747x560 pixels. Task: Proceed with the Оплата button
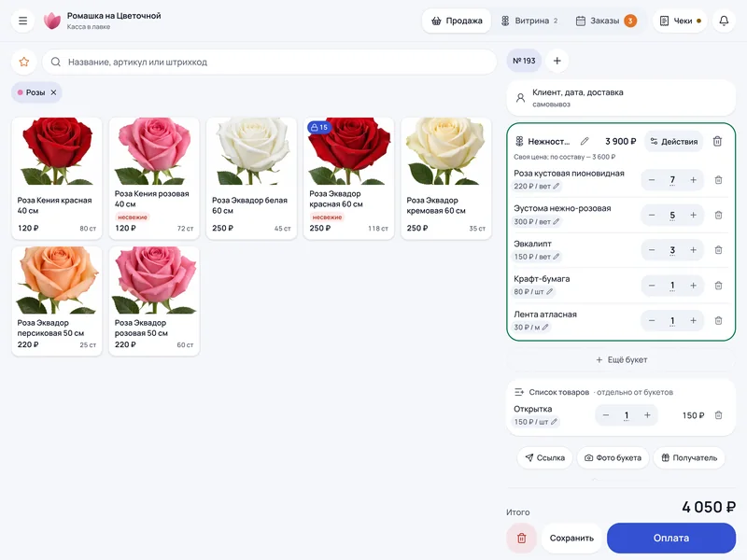click(671, 539)
